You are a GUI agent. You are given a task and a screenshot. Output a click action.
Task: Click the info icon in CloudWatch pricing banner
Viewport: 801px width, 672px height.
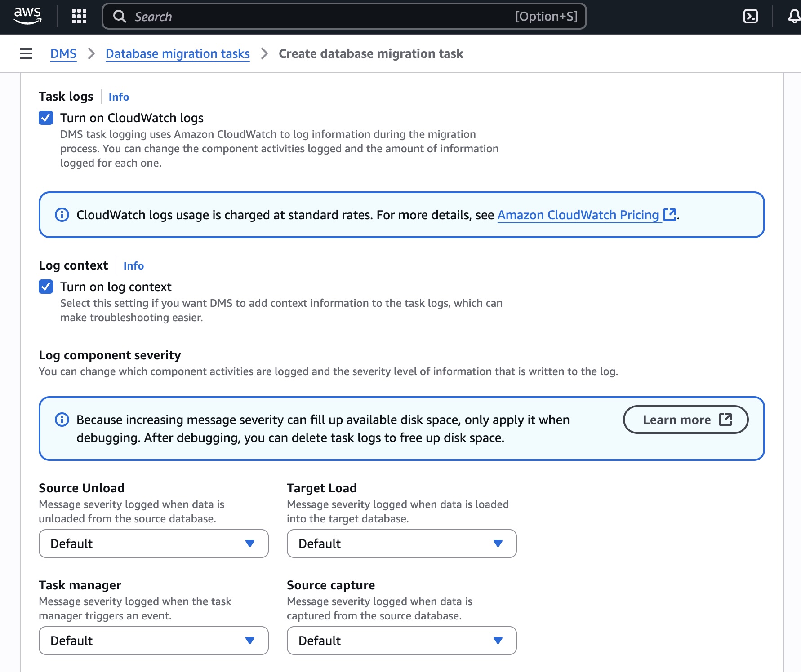tap(61, 215)
